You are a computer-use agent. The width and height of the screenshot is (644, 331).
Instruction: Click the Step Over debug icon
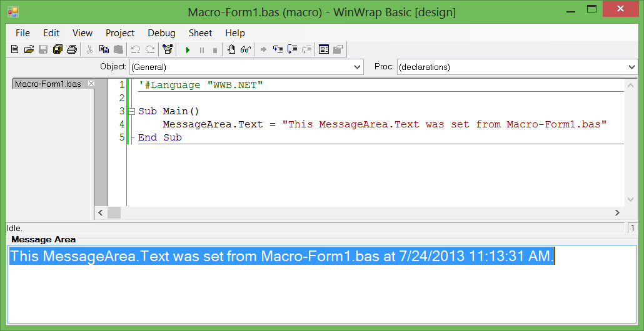coord(292,50)
